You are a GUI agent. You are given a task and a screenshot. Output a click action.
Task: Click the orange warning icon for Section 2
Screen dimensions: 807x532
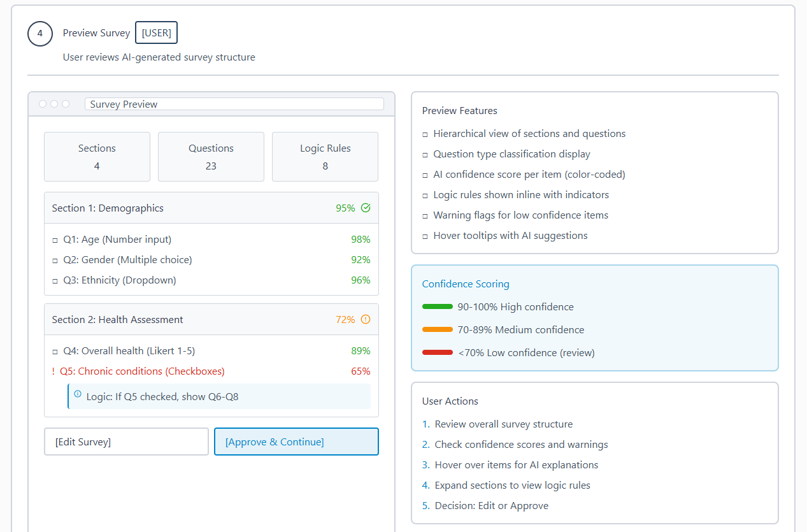(x=366, y=319)
